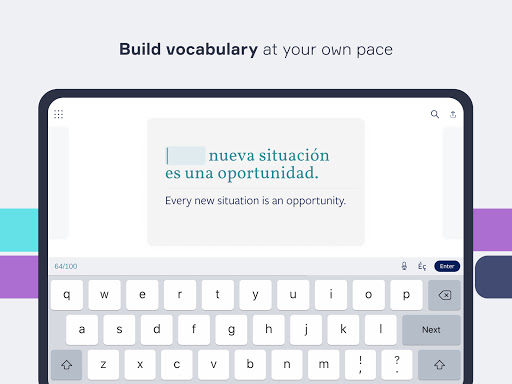The height and width of the screenshot is (384, 512).
Task: Open the special characters É ç icon
Action: click(x=422, y=266)
